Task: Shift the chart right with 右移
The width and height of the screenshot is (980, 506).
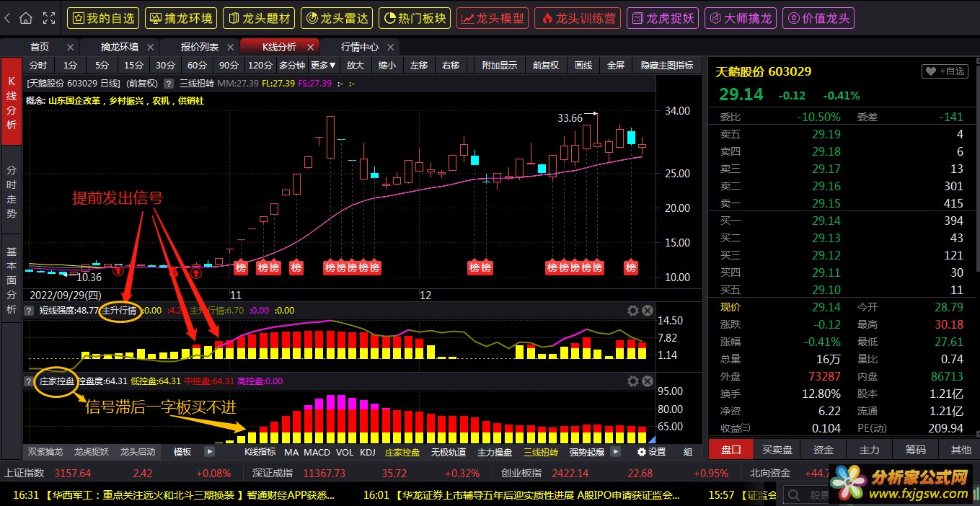Action: [451, 65]
